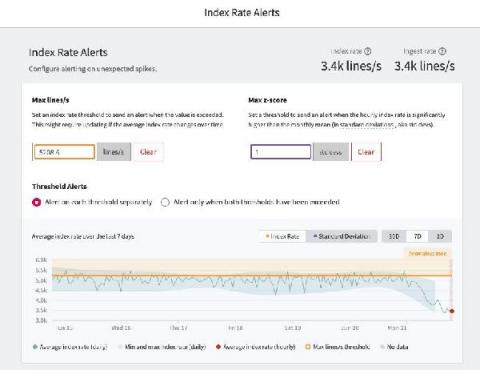Screen dimensions: 480x370
Task: Clear the Max z-score threshold value
Action: pos(366,152)
